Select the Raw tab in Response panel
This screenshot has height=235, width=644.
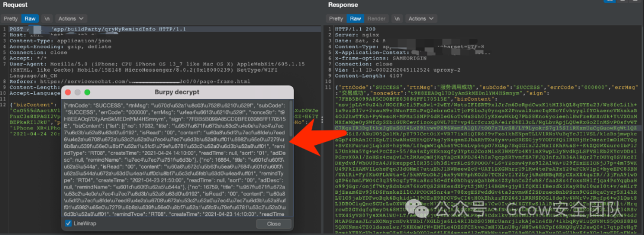(355, 19)
